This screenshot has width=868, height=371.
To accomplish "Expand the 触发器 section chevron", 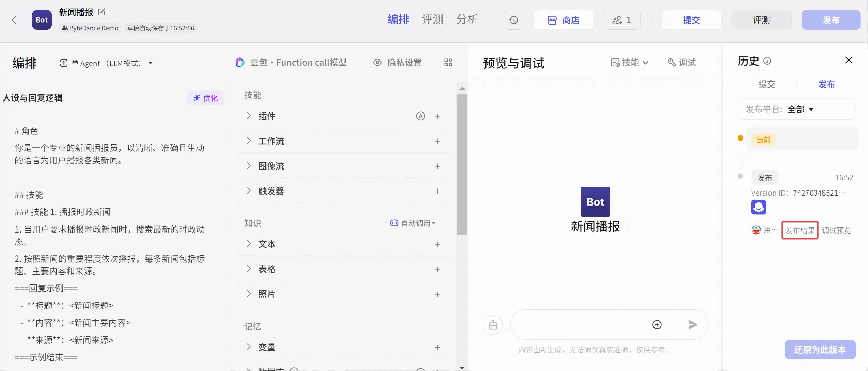I will click(x=249, y=190).
